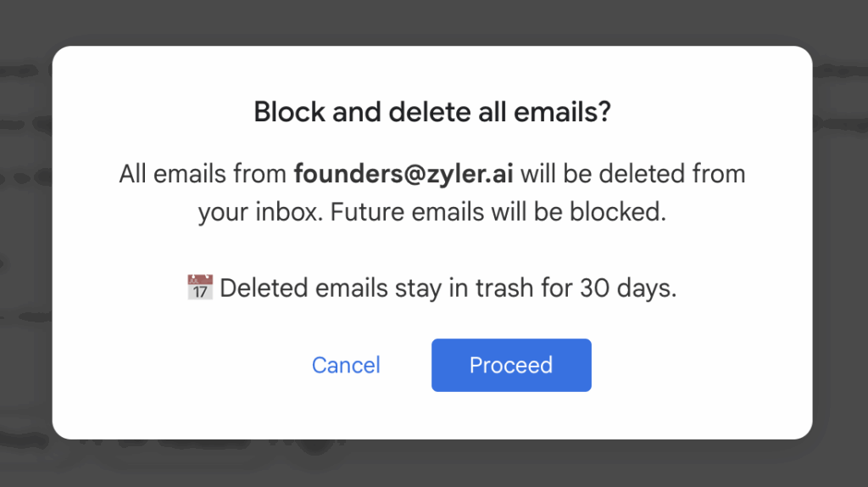Click the word 'Block' in the title
This screenshot has height=487, width=868.
point(290,112)
